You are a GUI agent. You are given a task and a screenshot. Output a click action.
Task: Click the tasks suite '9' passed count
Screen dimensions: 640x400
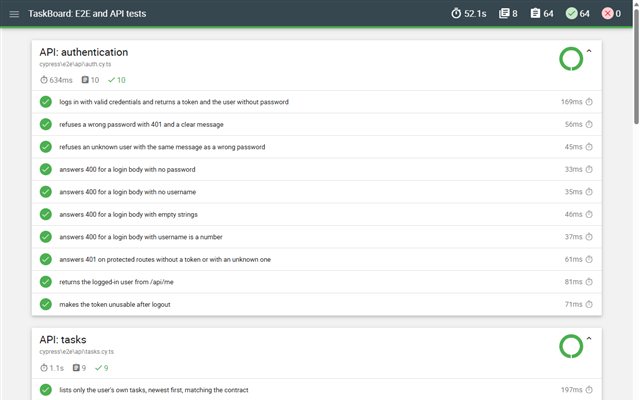(x=102, y=368)
